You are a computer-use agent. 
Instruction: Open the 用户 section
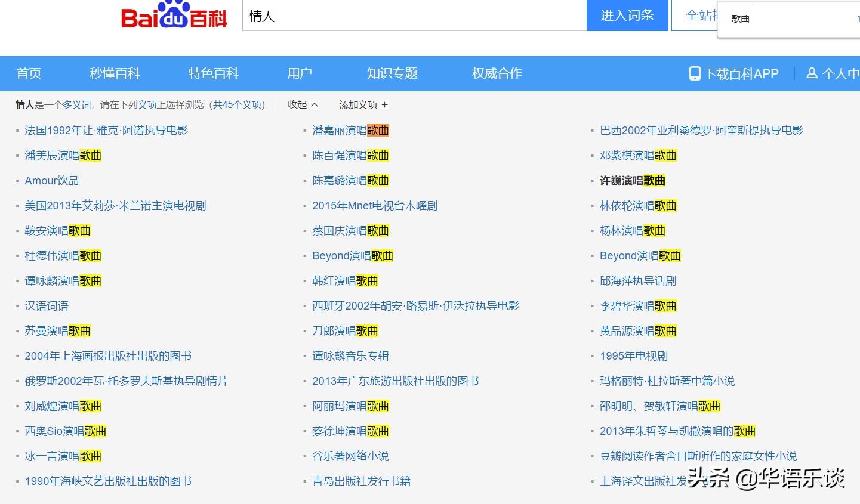(x=299, y=73)
